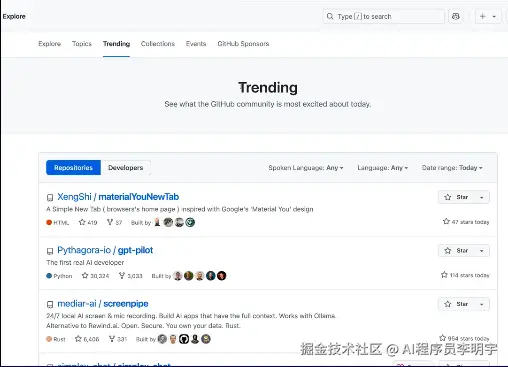Switch to the Developers view
The width and height of the screenshot is (508, 367).
[x=126, y=167]
